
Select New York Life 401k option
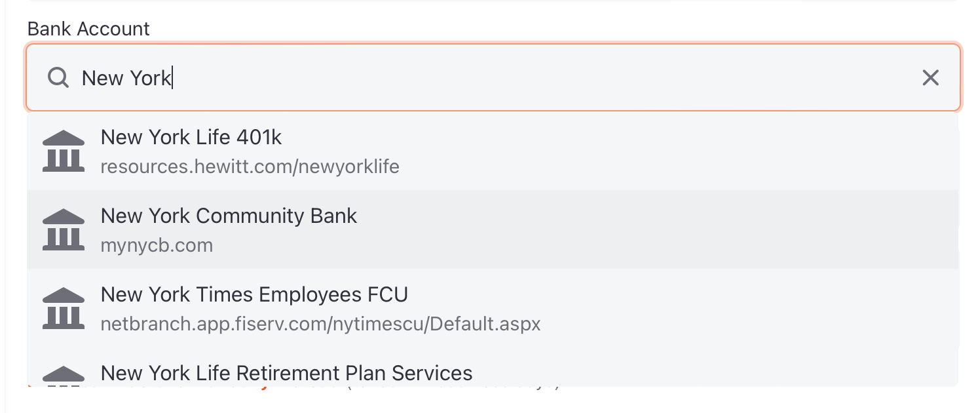(493, 151)
